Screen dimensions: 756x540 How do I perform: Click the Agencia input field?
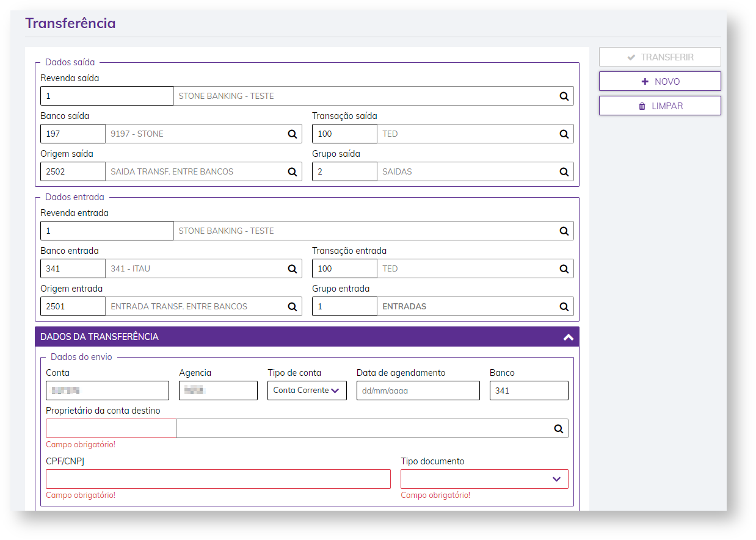coord(218,391)
